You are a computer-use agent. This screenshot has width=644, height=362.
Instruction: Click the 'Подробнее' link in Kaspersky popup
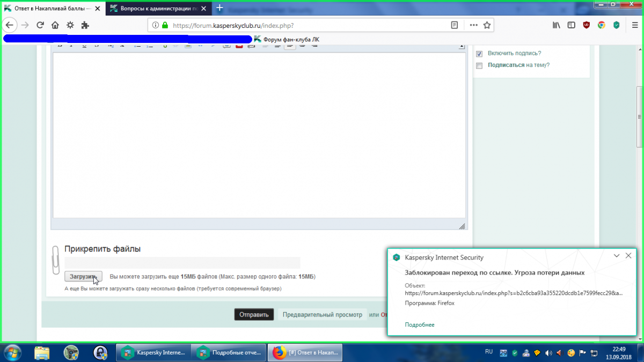pos(420,324)
